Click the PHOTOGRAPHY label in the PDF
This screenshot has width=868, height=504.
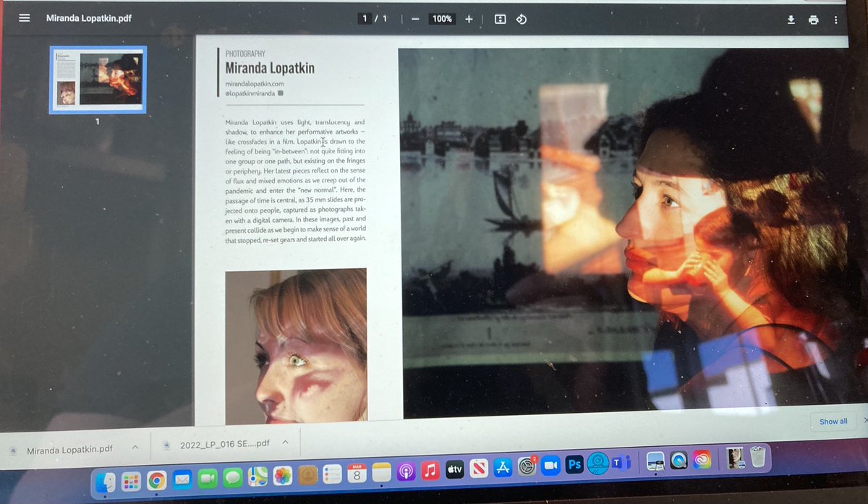pyautogui.click(x=245, y=54)
